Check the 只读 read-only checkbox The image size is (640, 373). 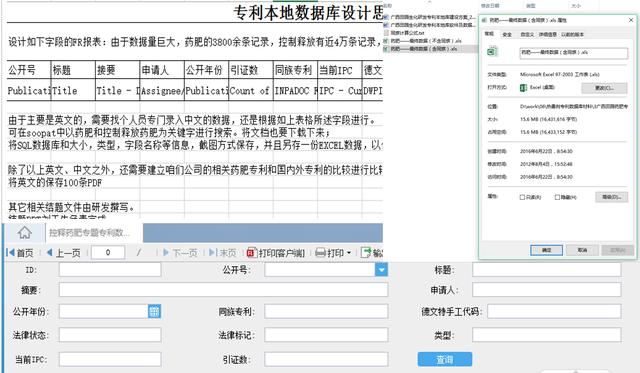point(522,197)
